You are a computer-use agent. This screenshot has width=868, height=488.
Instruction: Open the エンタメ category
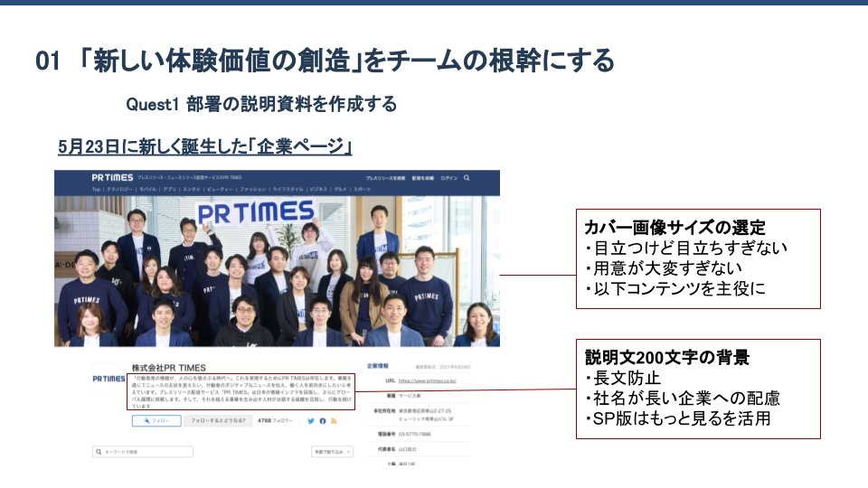click(x=192, y=189)
